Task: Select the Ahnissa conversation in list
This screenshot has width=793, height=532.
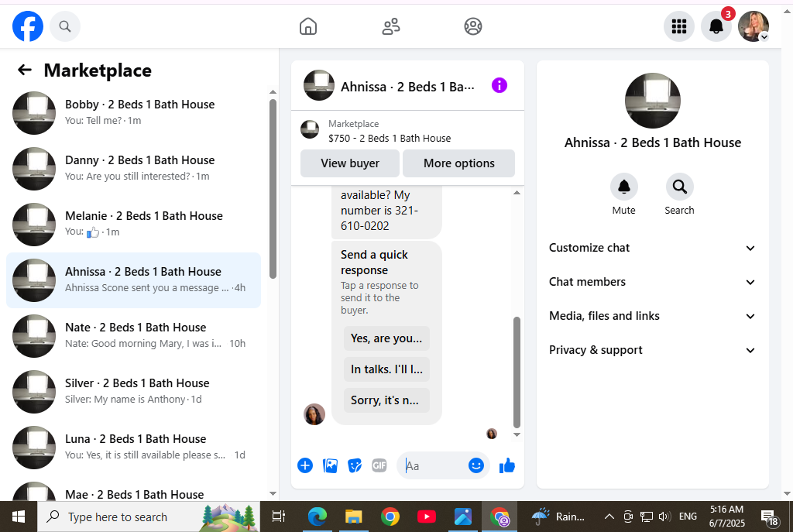Action: [x=133, y=280]
